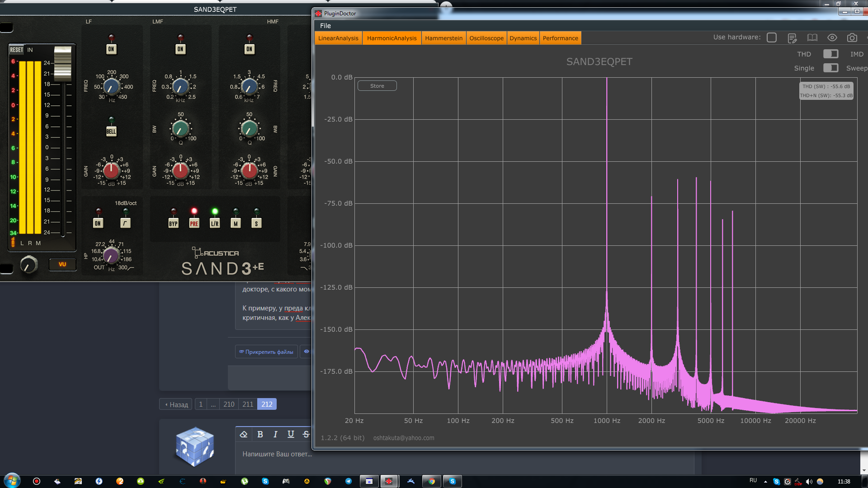
Task: Select the M (mid) mode button
Action: tap(236, 223)
